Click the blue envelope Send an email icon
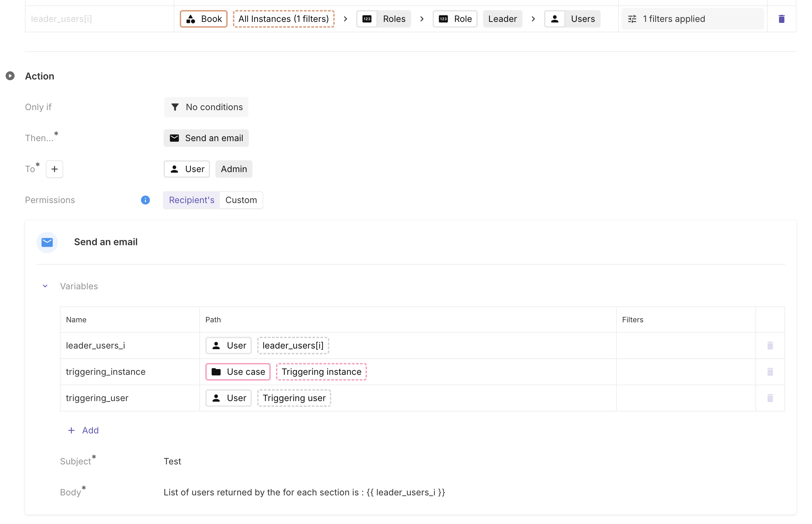Screen dimensions: 812x524 point(47,242)
